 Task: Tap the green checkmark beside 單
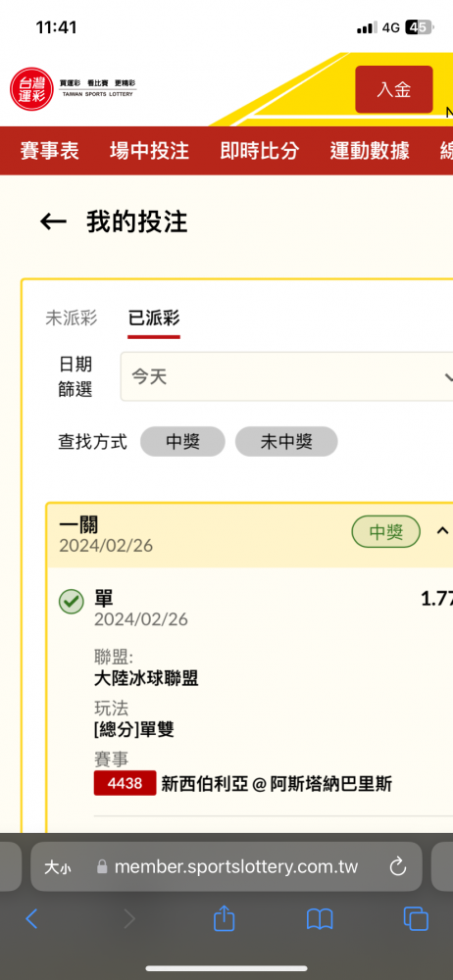(x=71, y=602)
